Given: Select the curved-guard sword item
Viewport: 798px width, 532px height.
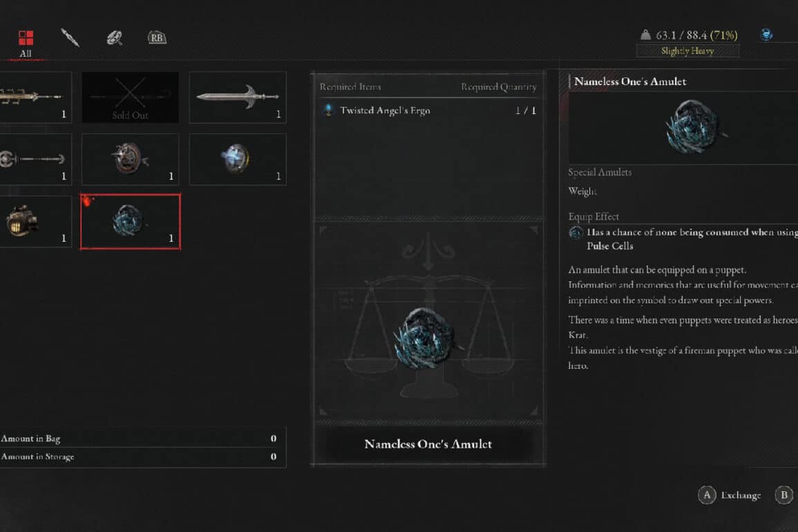Looking at the screenshot, I should [238, 97].
